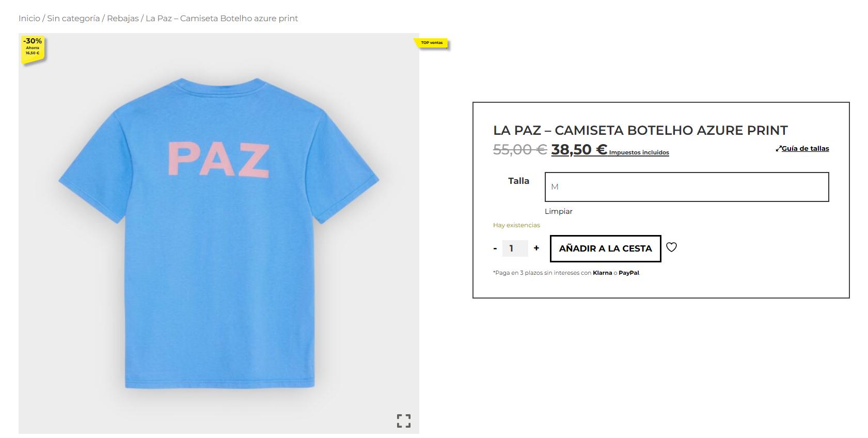The width and height of the screenshot is (868, 438).
Task: Click the Impuestos incluidos text
Action: 639,152
